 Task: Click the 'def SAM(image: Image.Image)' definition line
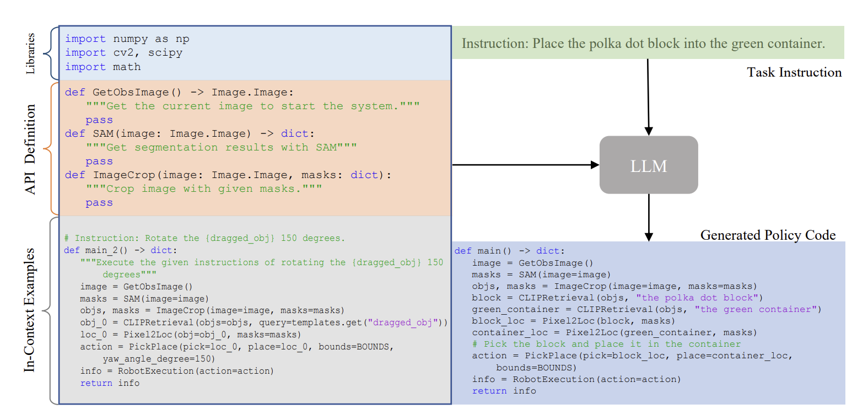(190, 133)
